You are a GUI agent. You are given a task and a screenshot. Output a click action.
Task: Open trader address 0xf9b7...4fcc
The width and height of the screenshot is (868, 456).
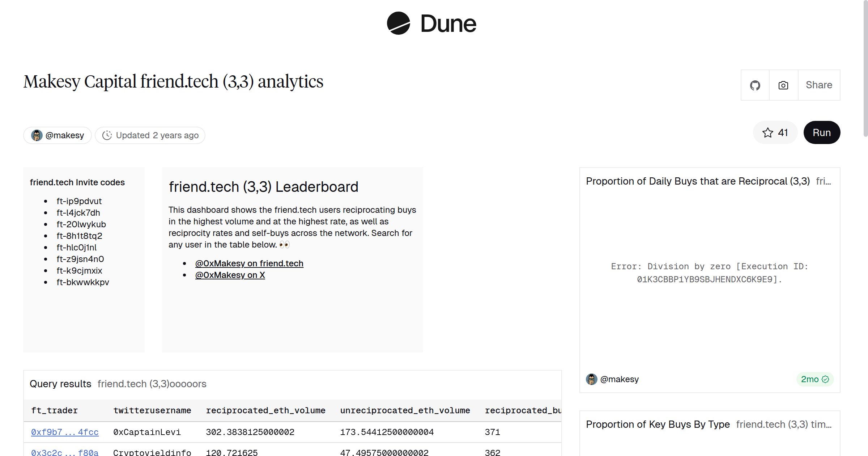(x=64, y=432)
